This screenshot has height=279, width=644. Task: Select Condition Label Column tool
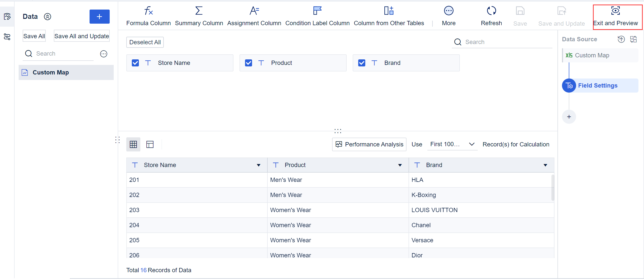(317, 11)
